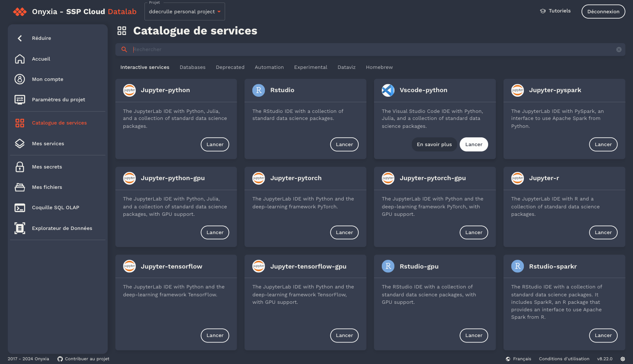The width and height of the screenshot is (633, 364).
Task: Click En savoir plus for Vscode-python
Action: coord(434,144)
